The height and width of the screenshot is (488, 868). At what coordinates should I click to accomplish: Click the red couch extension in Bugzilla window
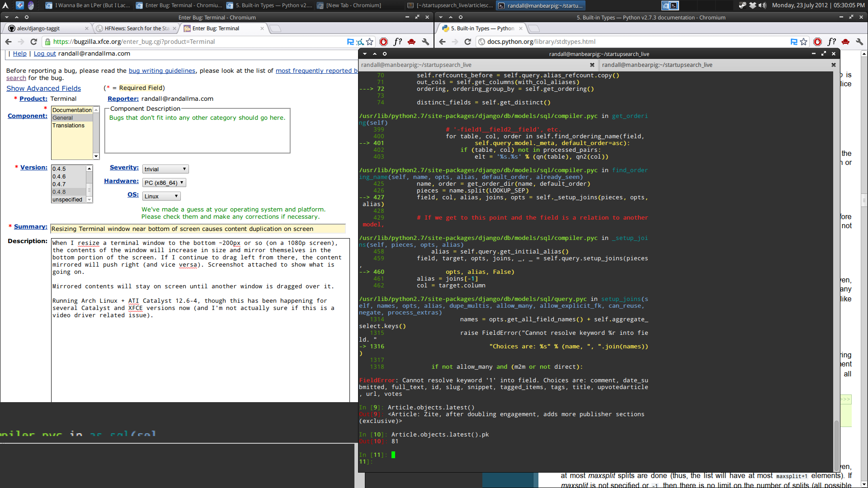click(411, 42)
